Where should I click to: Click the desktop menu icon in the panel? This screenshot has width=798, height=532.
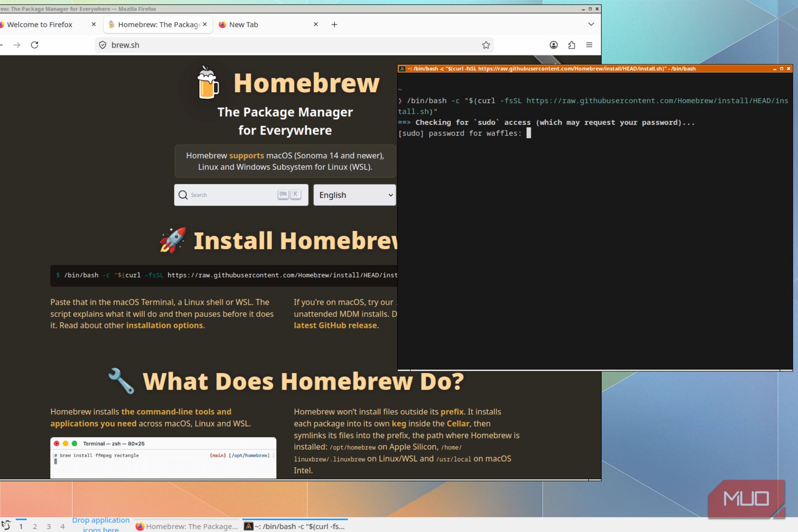[6, 526]
